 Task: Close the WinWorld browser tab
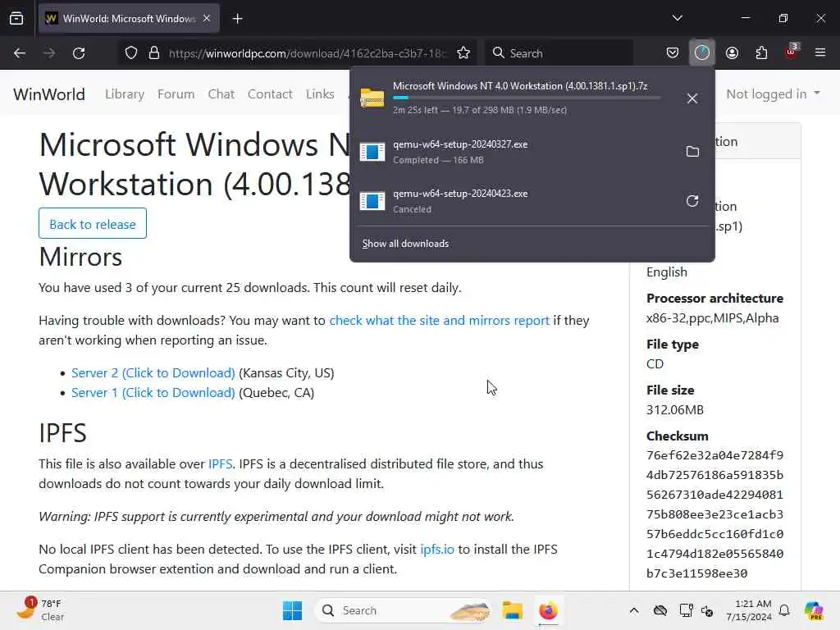point(207,18)
